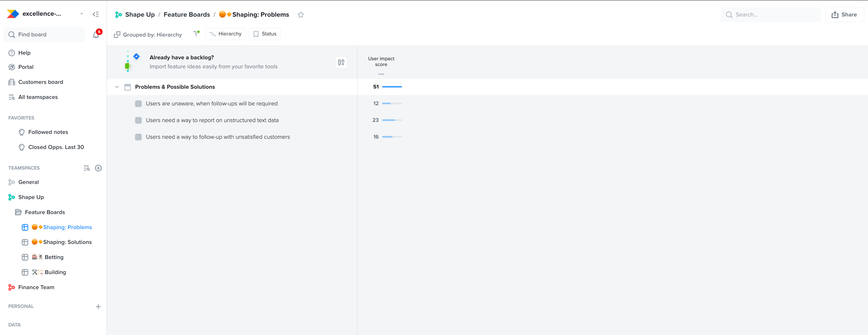The image size is (868, 335).
Task: Collapse the Problems & Possible Solutions group
Action: pos(116,87)
